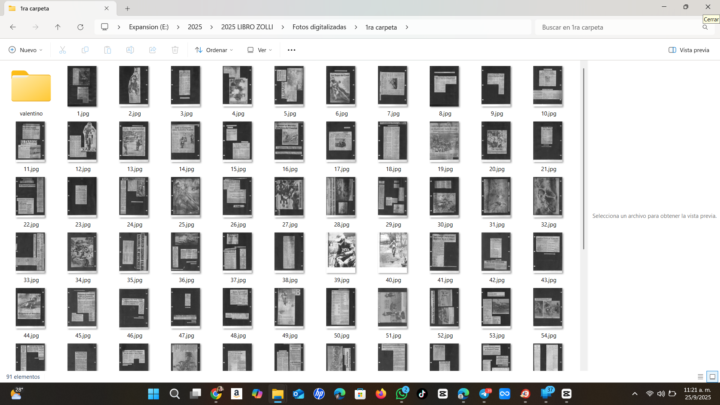The height and width of the screenshot is (405, 720).
Task: Open taskbar Search
Action: coord(174,394)
